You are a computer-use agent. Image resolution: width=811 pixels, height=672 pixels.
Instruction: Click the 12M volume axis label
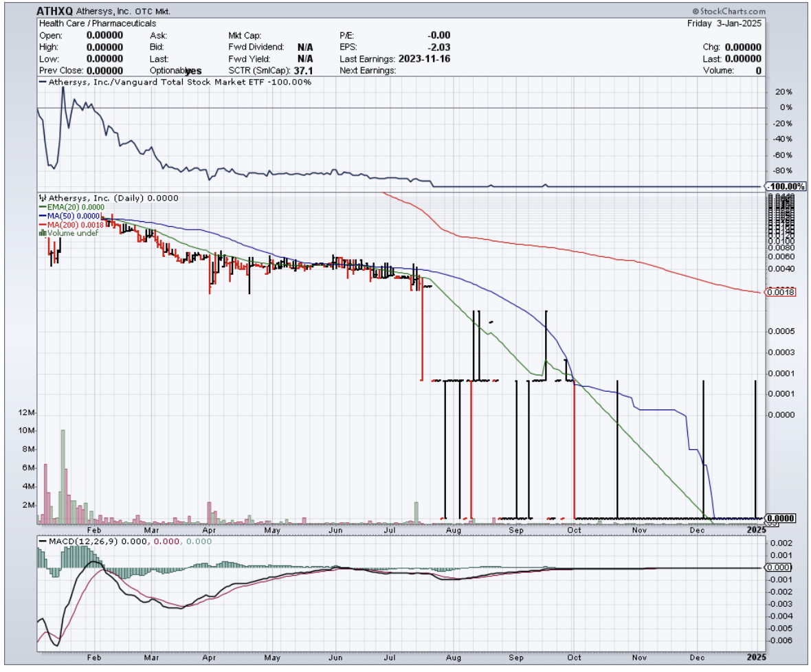tap(27, 412)
